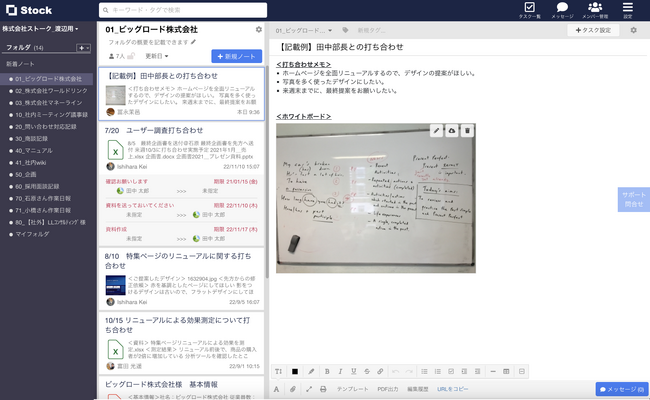Open the 41_社内wiki folder
This screenshot has height=400, width=650.
(x=30, y=162)
